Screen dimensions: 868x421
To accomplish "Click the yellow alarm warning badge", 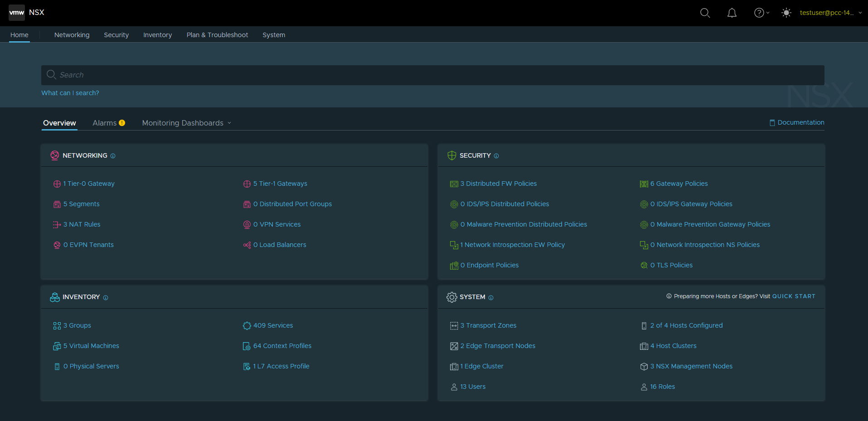I will [x=122, y=123].
